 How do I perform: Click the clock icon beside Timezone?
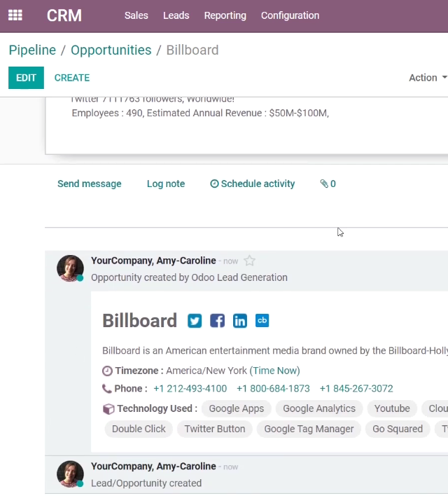click(x=107, y=371)
